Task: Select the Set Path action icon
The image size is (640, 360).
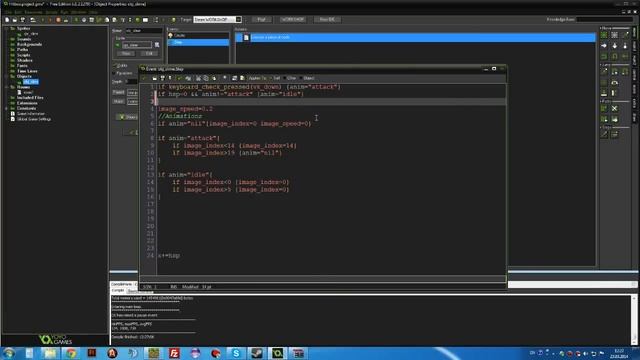Action: click(604, 109)
